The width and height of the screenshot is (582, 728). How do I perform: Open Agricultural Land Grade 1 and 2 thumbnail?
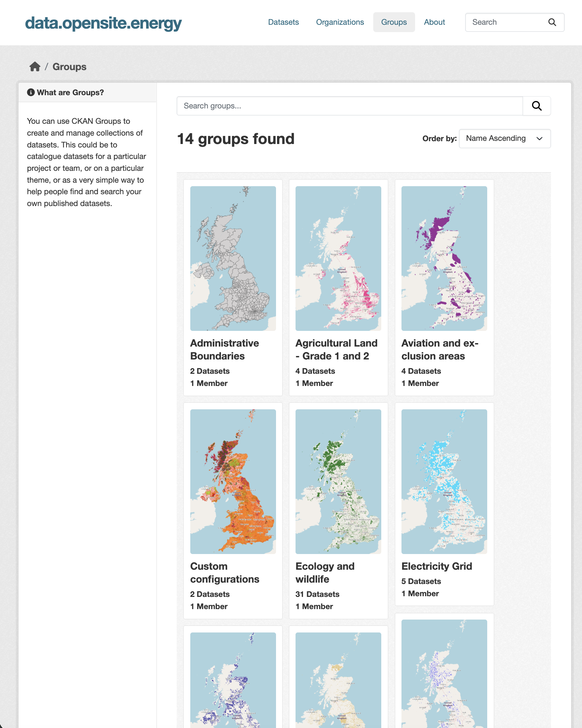click(x=338, y=258)
